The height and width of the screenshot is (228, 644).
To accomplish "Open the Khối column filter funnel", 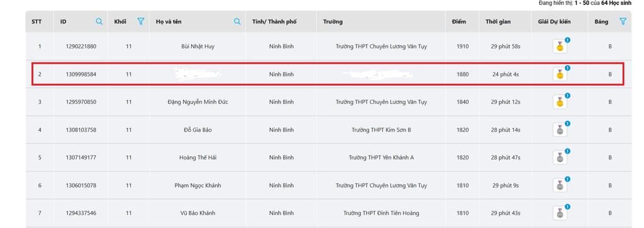I will tap(141, 21).
